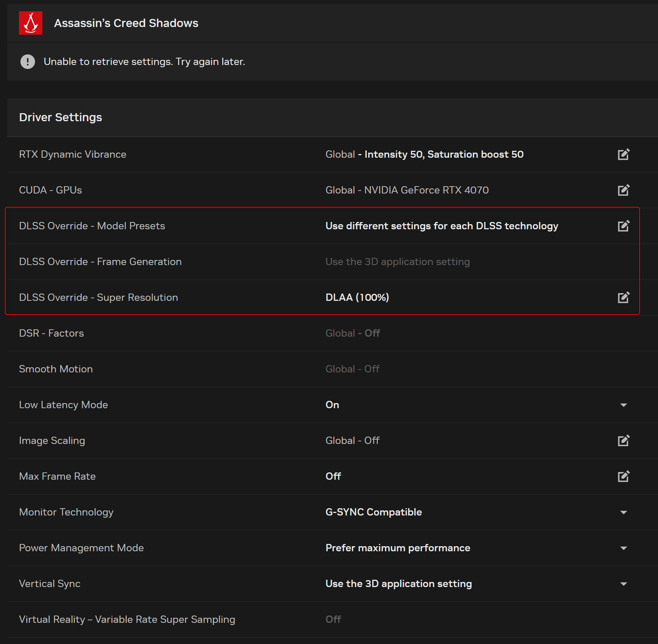Edit DLSS Override Model Presets
This screenshot has height=644, width=658.
click(x=623, y=226)
